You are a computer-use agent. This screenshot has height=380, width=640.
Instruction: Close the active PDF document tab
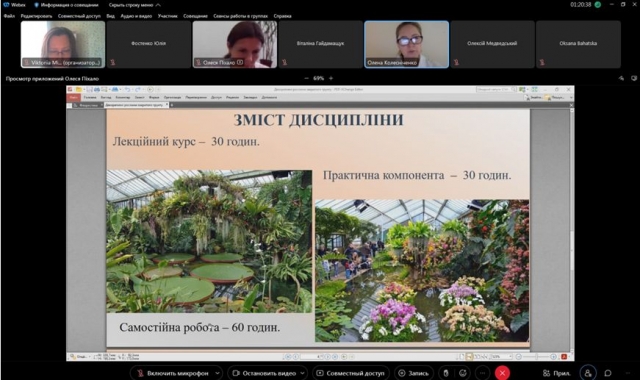167,105
